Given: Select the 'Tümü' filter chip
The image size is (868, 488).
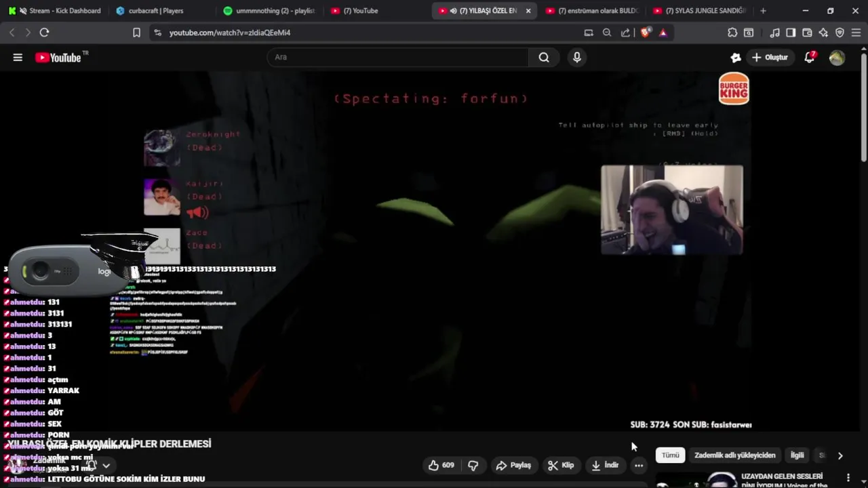Looking at the screenshot, I should click(x=670, y=455).
